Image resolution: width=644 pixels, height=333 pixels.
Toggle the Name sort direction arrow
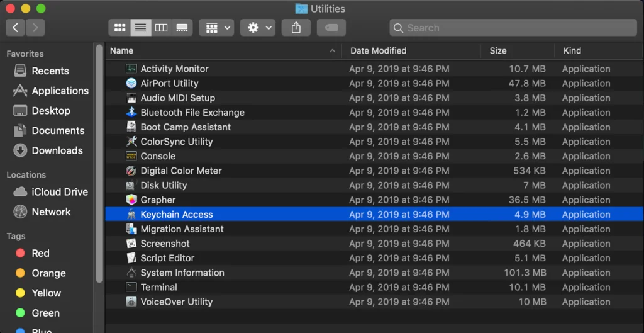tap(332, 51)
